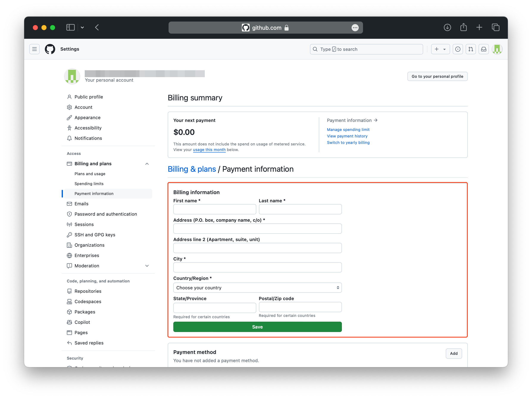Click the green Save button

[x=257, y=327]
